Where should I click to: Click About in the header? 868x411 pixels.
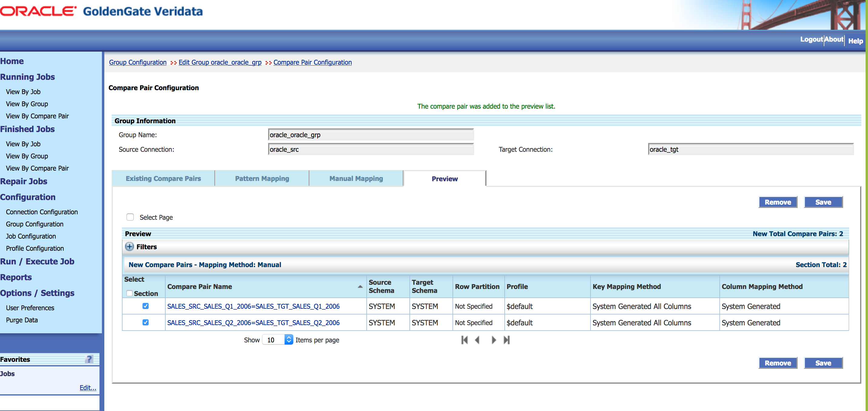pyautogui.click(x=834, y=39)
